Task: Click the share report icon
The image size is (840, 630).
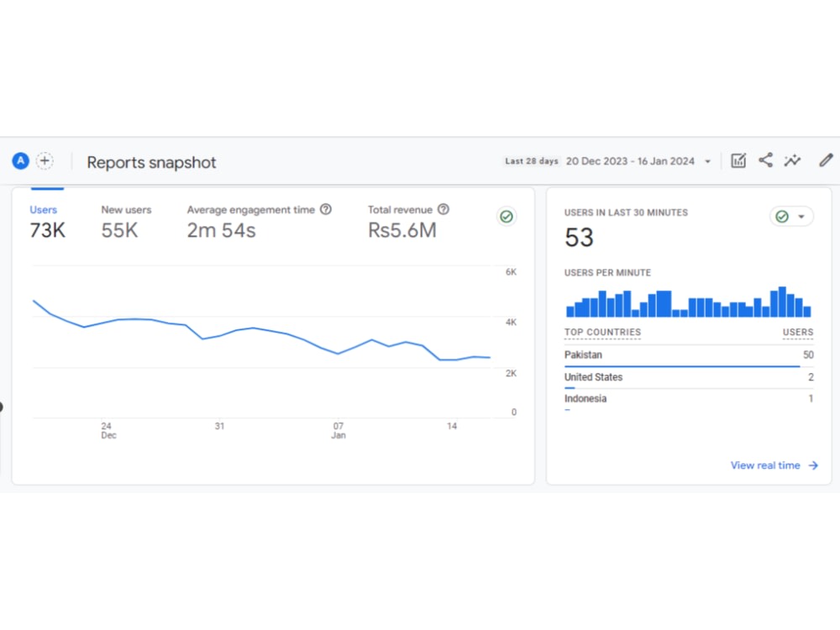Action: coord(765,160)
